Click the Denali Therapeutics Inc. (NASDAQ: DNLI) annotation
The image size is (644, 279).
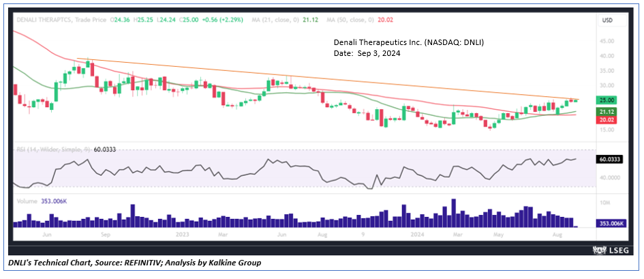click(x=409, y=43)
